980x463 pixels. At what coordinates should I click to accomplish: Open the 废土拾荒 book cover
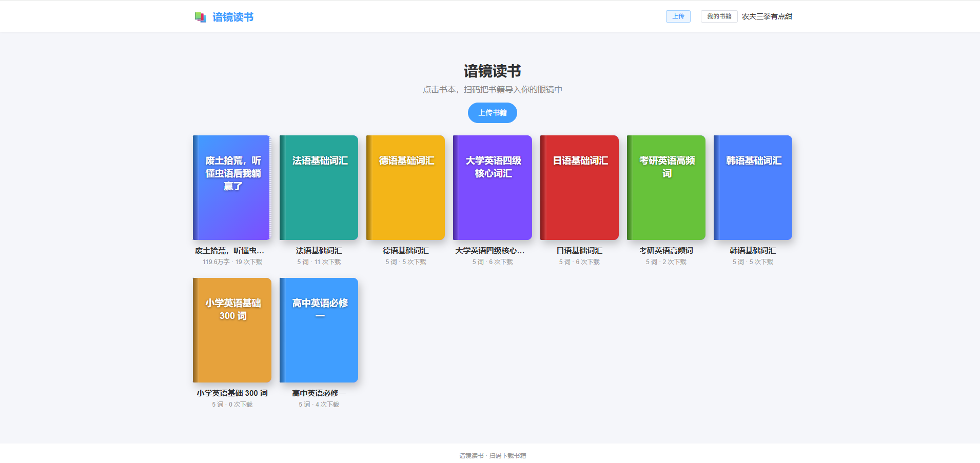(232, 188)
